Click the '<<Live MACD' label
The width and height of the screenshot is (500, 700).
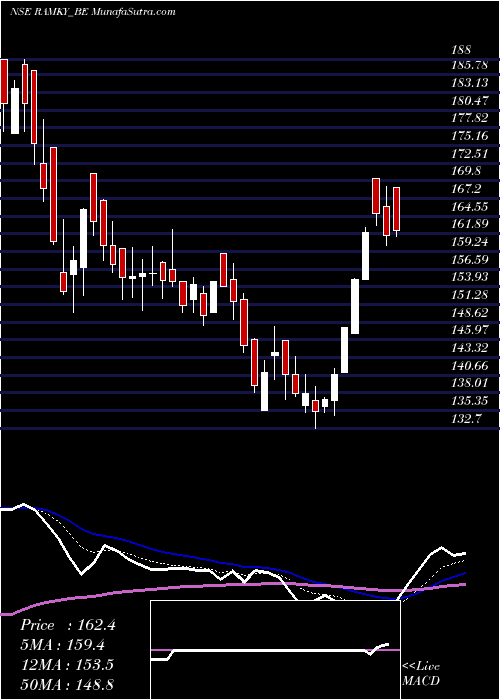[421, 674]
